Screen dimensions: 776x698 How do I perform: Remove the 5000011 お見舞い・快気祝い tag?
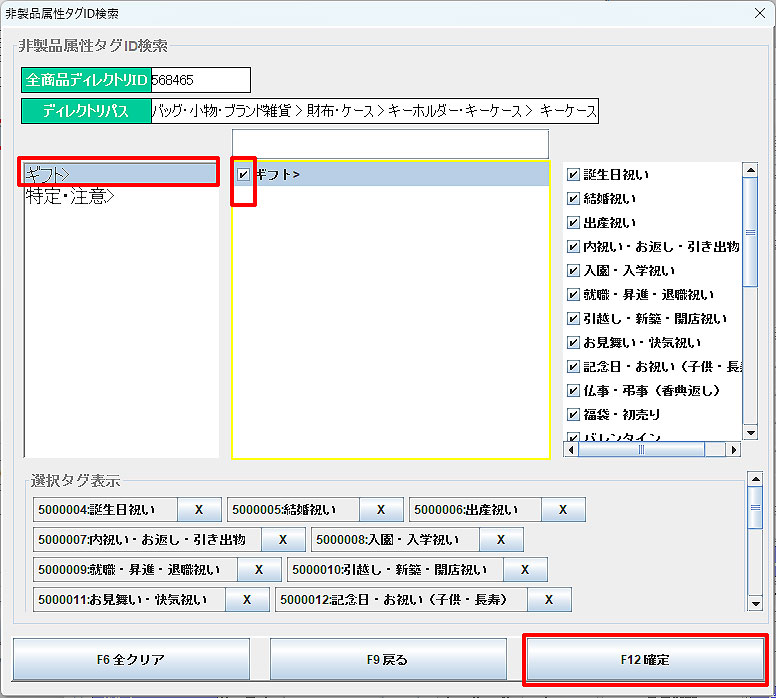pos(247,600)
